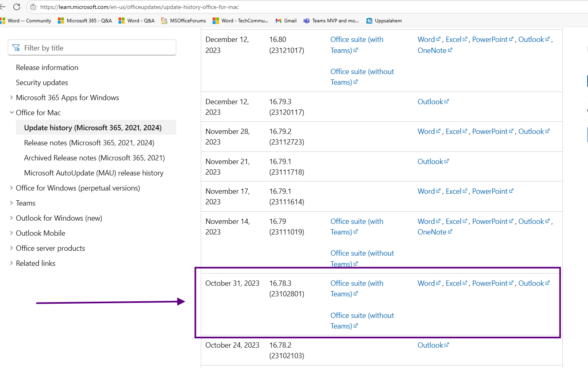This screenshot has height=368, width=588.
Task: Click the Filter by title input box
Action: coord(92,48)
